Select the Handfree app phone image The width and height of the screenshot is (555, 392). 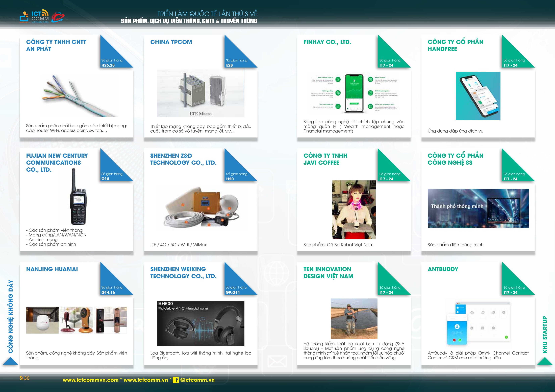pyautogui.click(x=478, y=96)
